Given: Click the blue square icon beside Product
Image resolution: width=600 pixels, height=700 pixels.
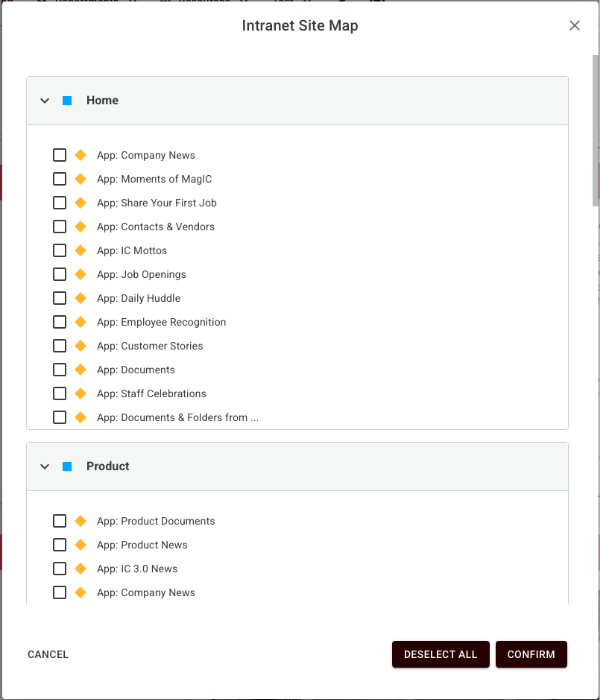Looking at the screenshot, I should (67, 467).
